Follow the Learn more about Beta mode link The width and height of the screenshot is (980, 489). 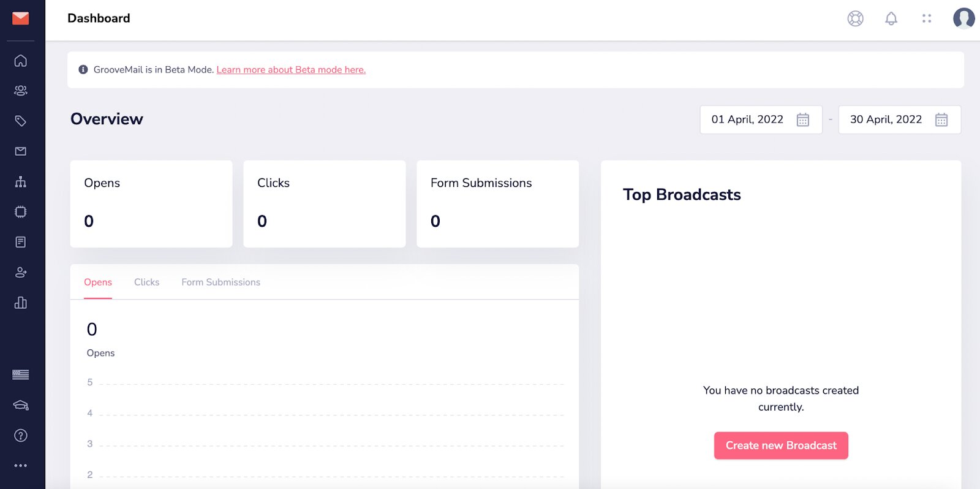click(x=291, y=70)
